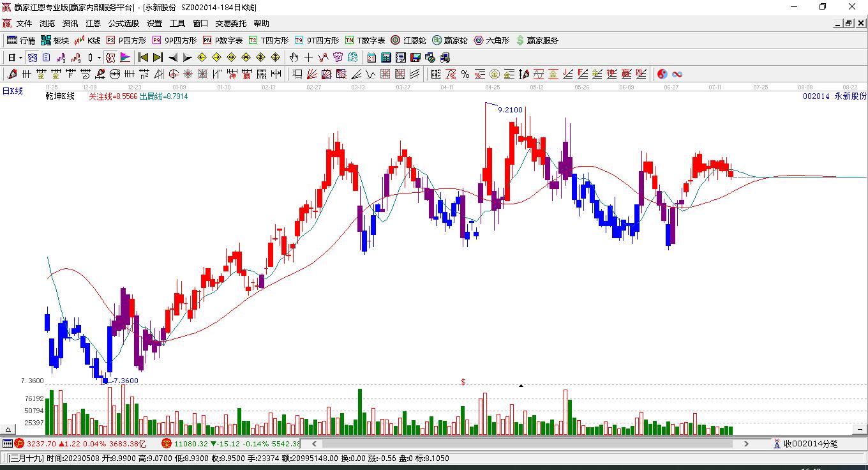Click the 永新股份 stock name label

(851, 96)
